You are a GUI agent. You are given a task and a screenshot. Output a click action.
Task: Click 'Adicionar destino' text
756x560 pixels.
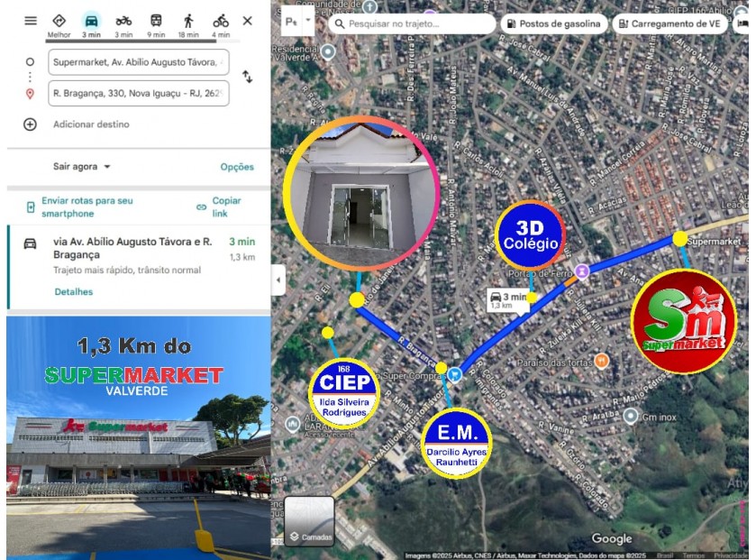[x=91, y=124]
